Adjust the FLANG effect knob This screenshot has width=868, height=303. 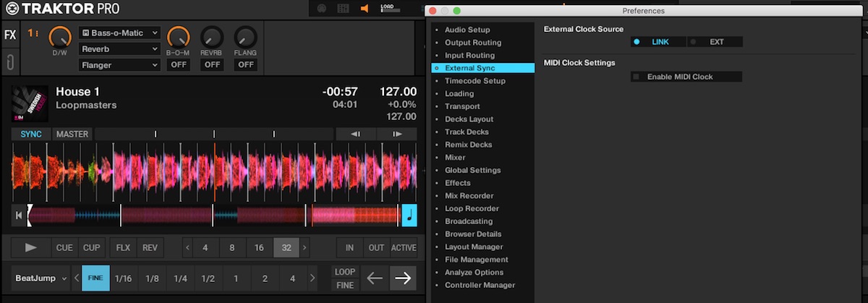point(246,35)
